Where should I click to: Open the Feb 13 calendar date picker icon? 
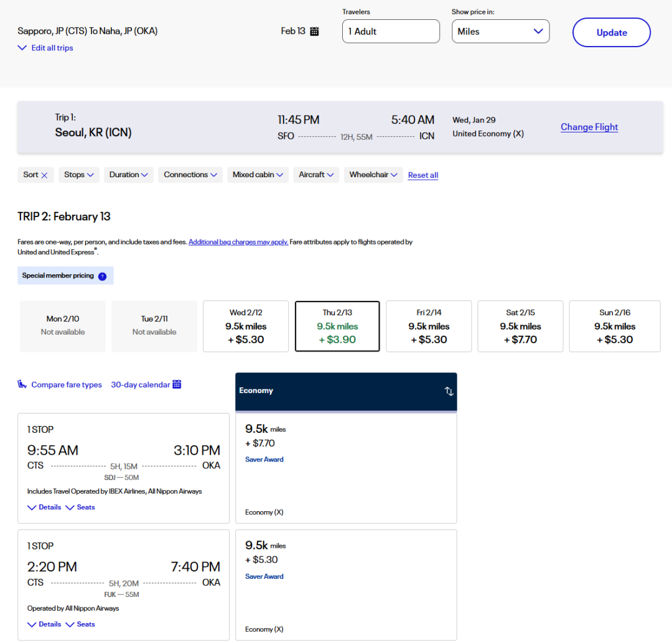point(314,31)
